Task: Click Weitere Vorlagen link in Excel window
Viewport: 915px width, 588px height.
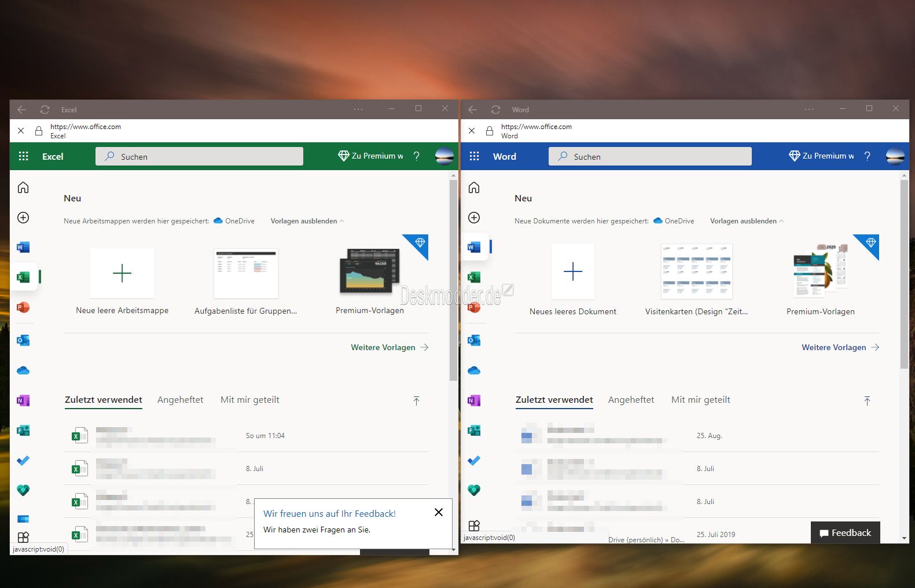Action: (389, 347)
